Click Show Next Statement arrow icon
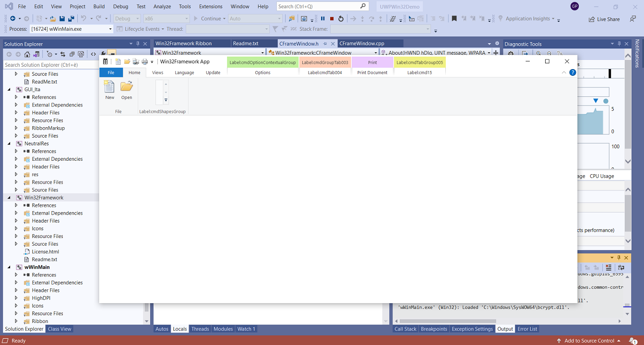Viewport: 644px width, 345px height. 353,19
